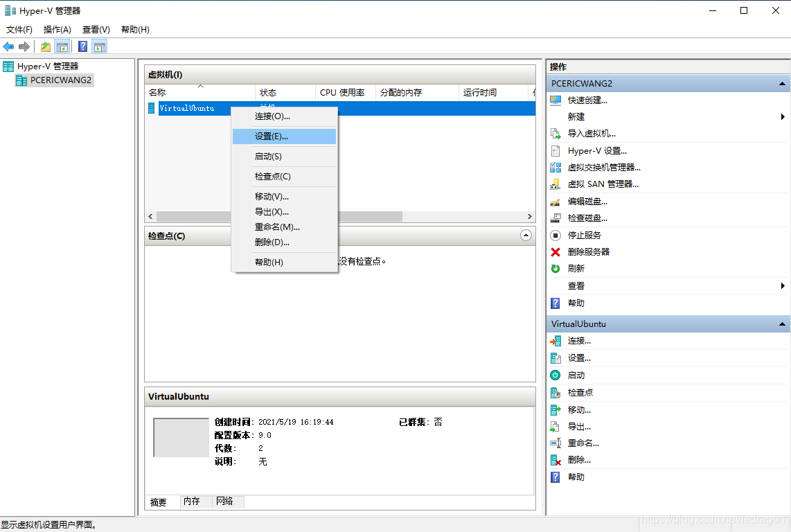Image resolution: width=791 pixels, height=532 pixels.
Task: Click the Move (移动) icon in the Actions pane
Action: 556,410
